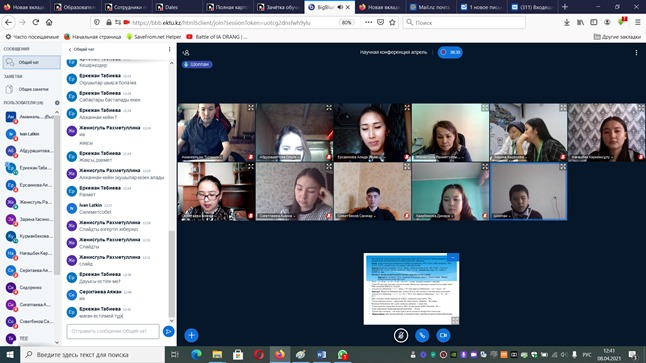Image resolution: width=646 pixels, height=363 pixels.
Task: Send the chat message arrow button
Action: (x=168, y=331)
